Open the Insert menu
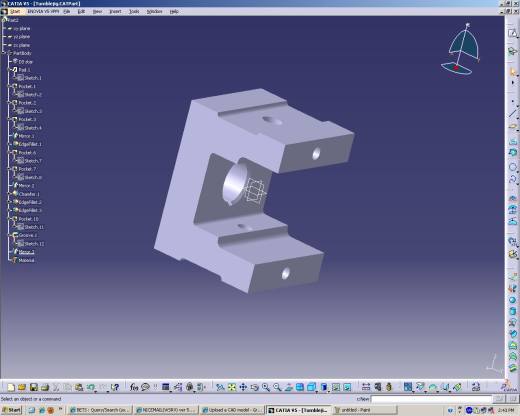 115,11
